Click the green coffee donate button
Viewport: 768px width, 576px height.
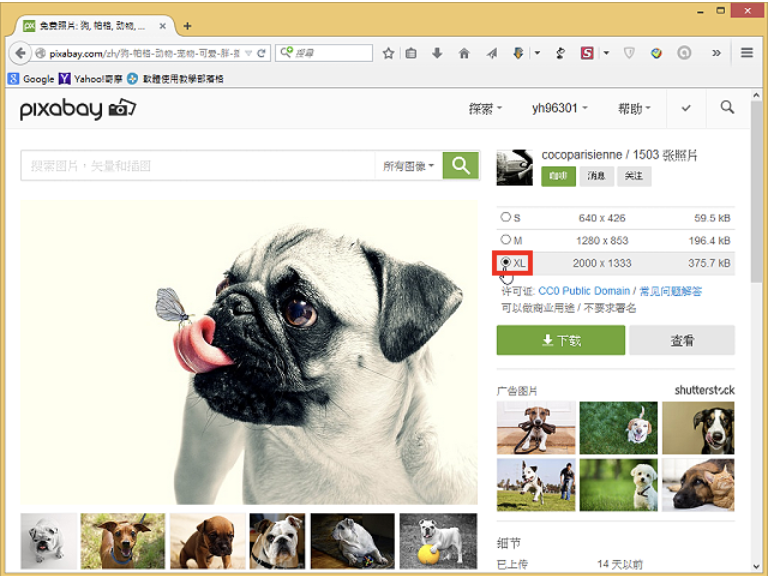(x=558, y=176)
